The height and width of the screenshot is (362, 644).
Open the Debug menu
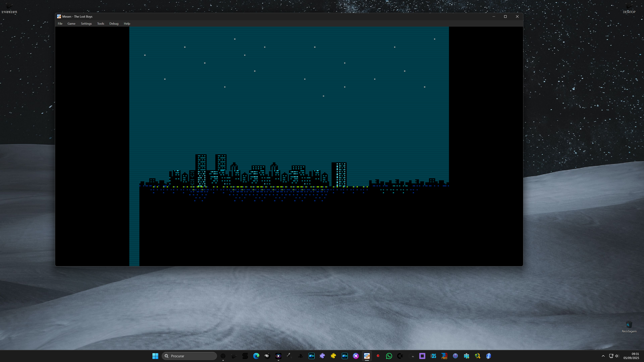(114, 23)
